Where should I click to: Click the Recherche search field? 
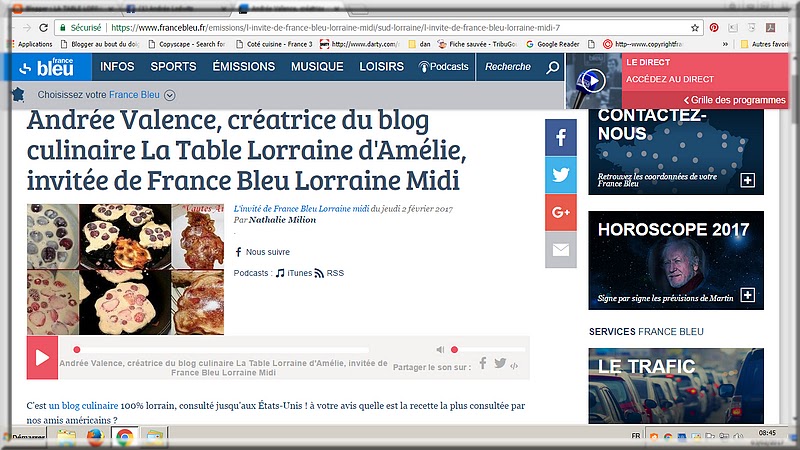[x=508, y=67]
